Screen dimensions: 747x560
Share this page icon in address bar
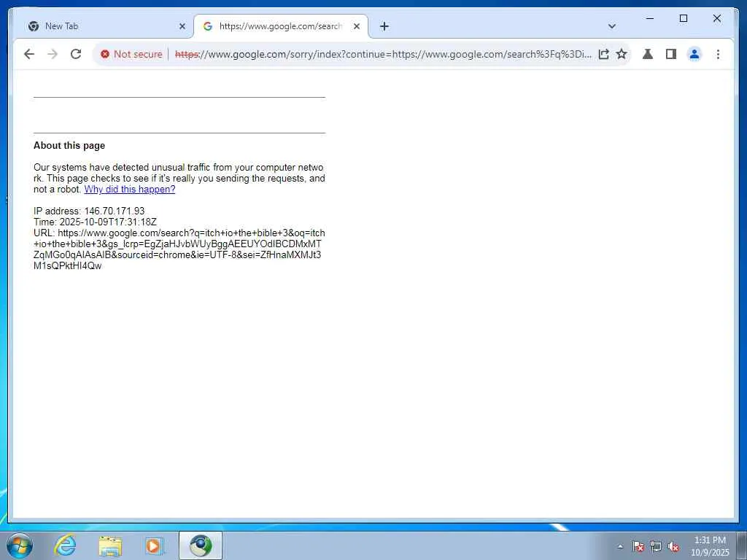(603, 54)
